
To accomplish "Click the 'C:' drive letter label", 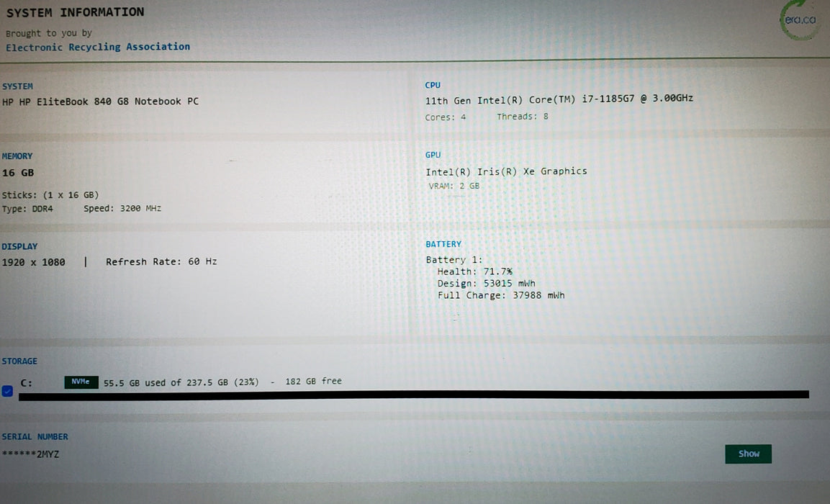I will [x=27, y=383].
